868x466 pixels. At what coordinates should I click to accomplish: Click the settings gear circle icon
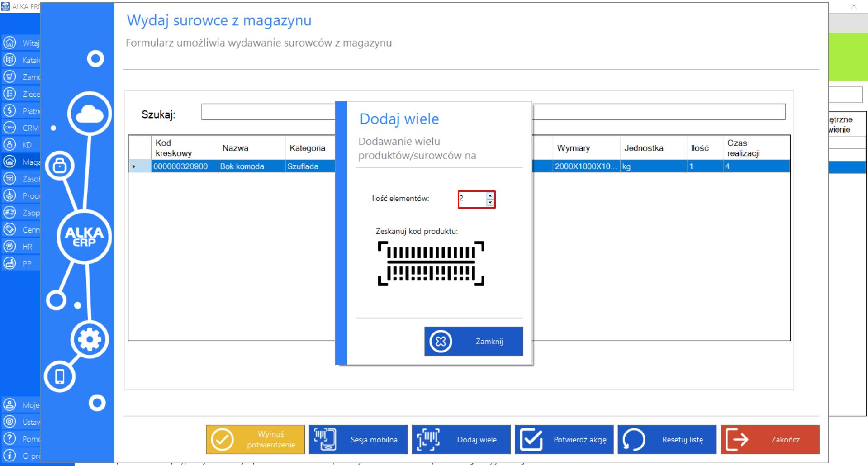pos(90,339)
